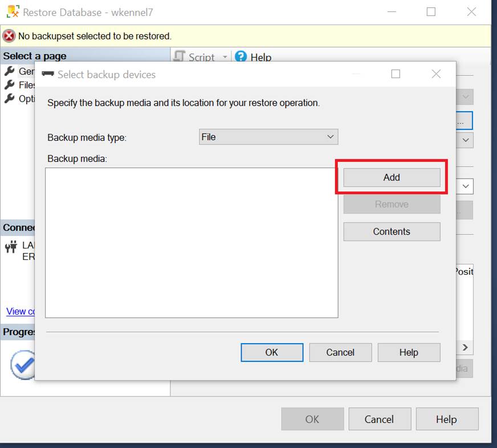497x448 pixels.
Task: Click Cancel in the Restore Database window
Action: [x=379, y=419]
